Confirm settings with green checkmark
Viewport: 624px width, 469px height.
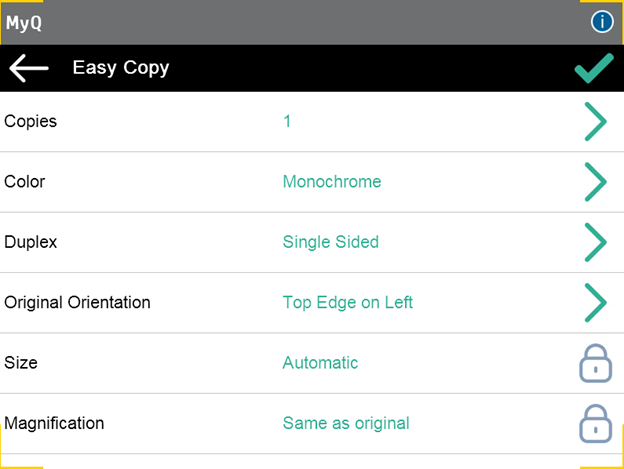pyautogui.click(x=594, y=68)
